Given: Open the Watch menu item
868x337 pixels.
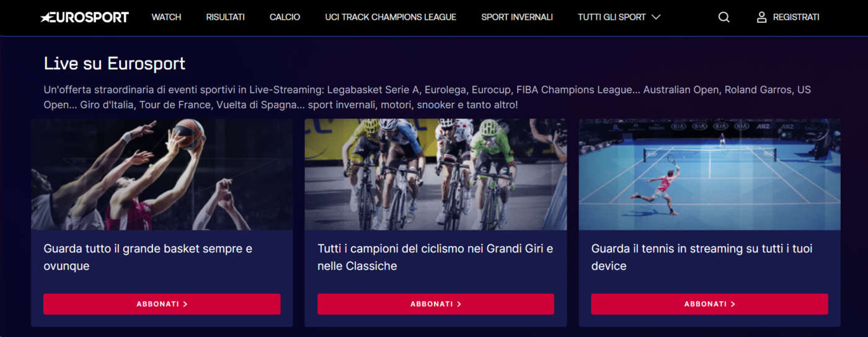Looking at the screenshot, I should (166, 17).
